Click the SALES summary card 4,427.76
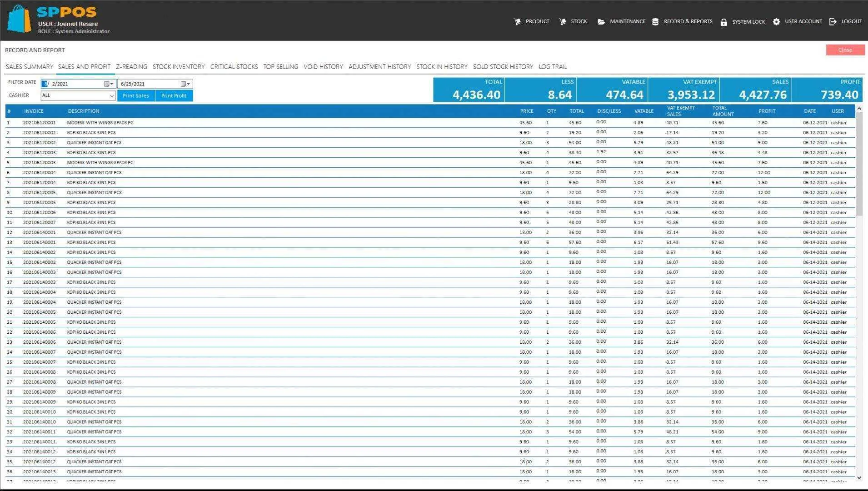Image resolution: width=868 pixels, height=491 pixels. tap(755, 90)
